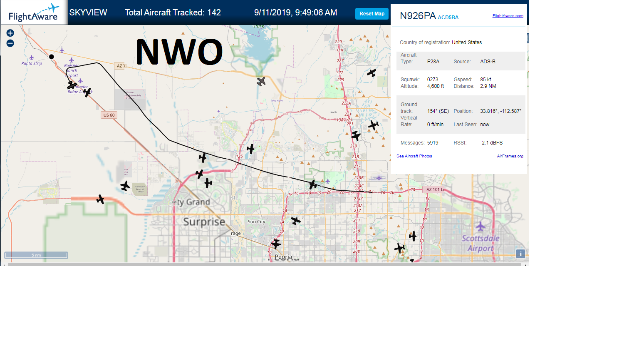The height and width of the screenshot is (359, 644).
Task: Open the See Aircraft Photos link
Action: click(x=414, y=156)
